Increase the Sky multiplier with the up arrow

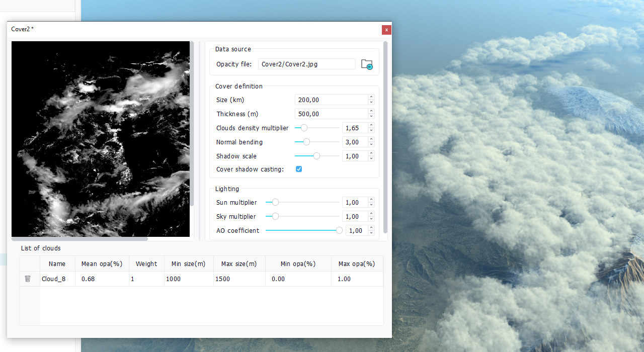371,214
